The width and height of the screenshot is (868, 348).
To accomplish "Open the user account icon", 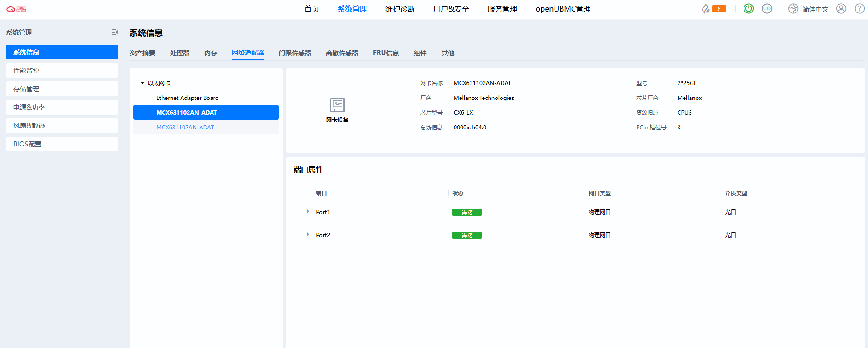I will [x=841, y=9].
